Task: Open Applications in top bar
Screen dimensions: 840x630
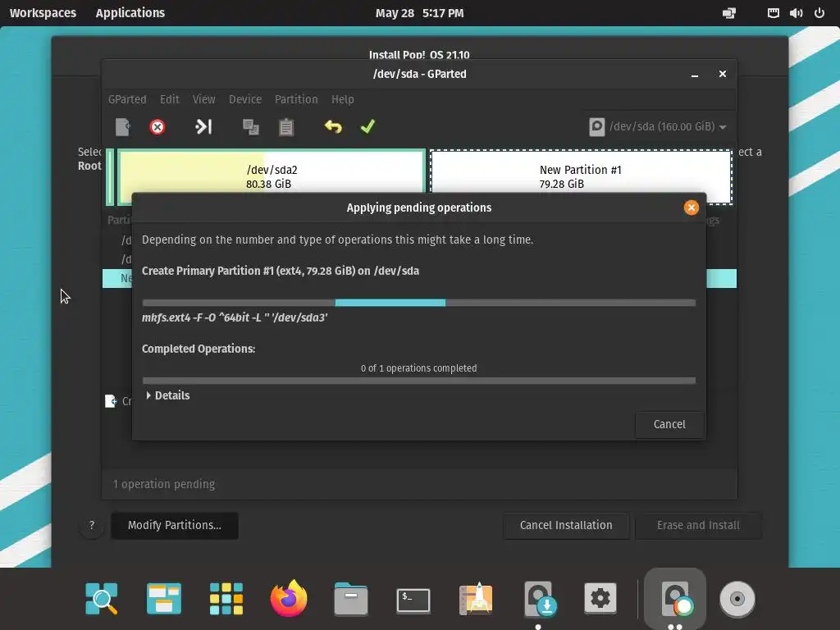Action: (130, 13)
